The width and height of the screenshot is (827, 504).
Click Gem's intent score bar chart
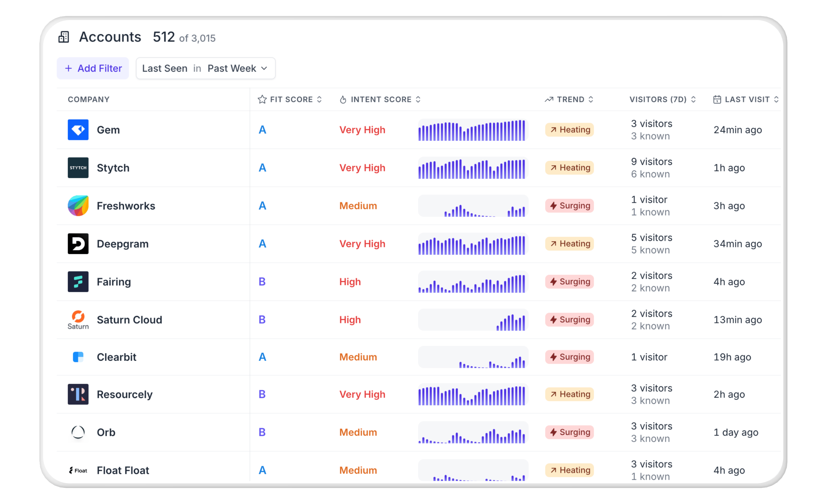click(x=473, y=130)
